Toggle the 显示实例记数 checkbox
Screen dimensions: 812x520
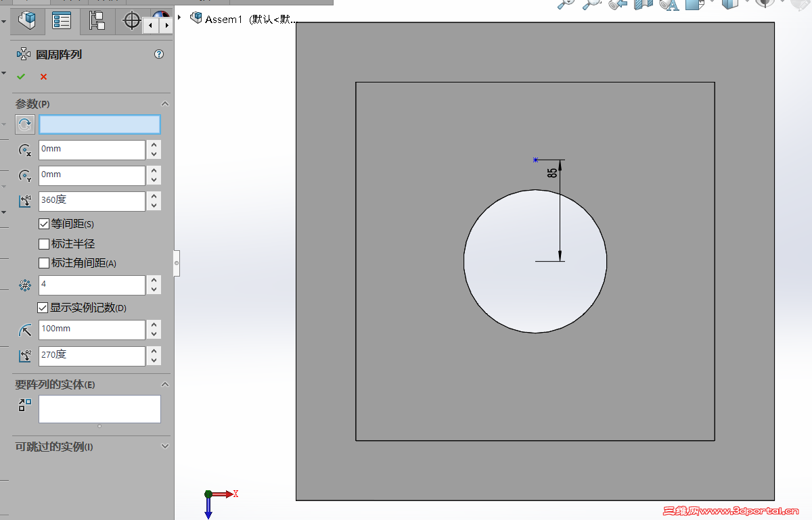[43, 308]
